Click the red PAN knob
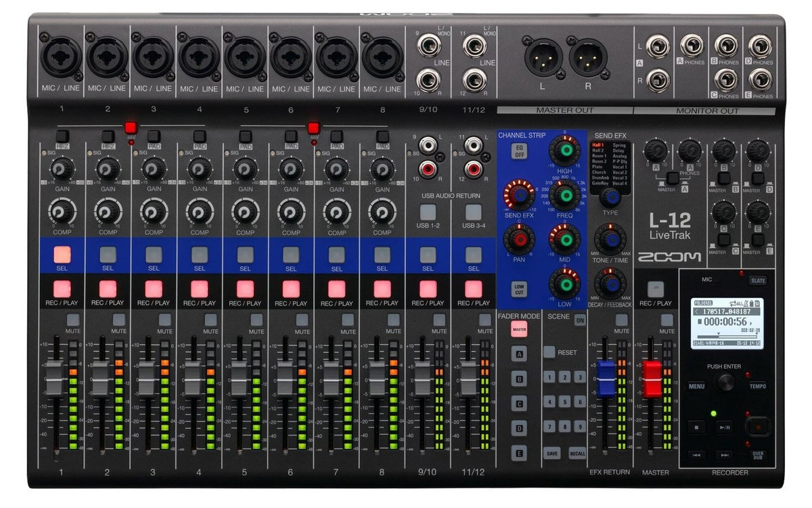This screenshot has width=812, height=508. click(x=519, y=238)
